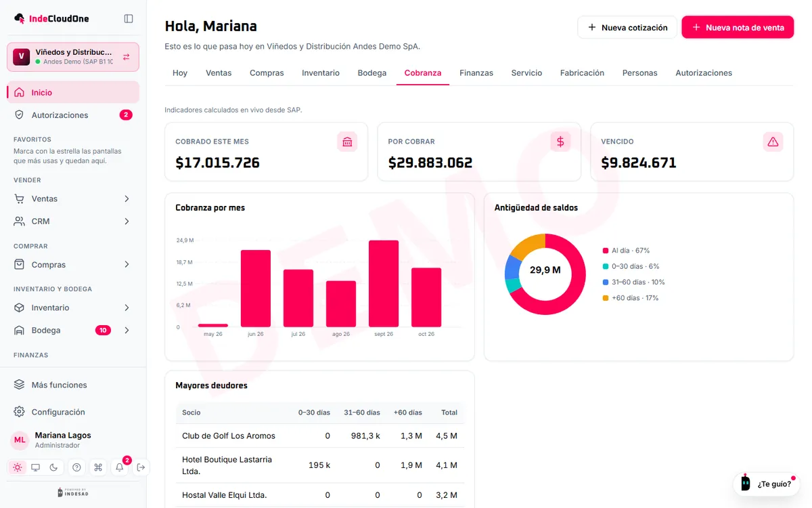The image size is (812, 508).
Task: Click the Al día legend swatch
Action: [x=605, y=251]
